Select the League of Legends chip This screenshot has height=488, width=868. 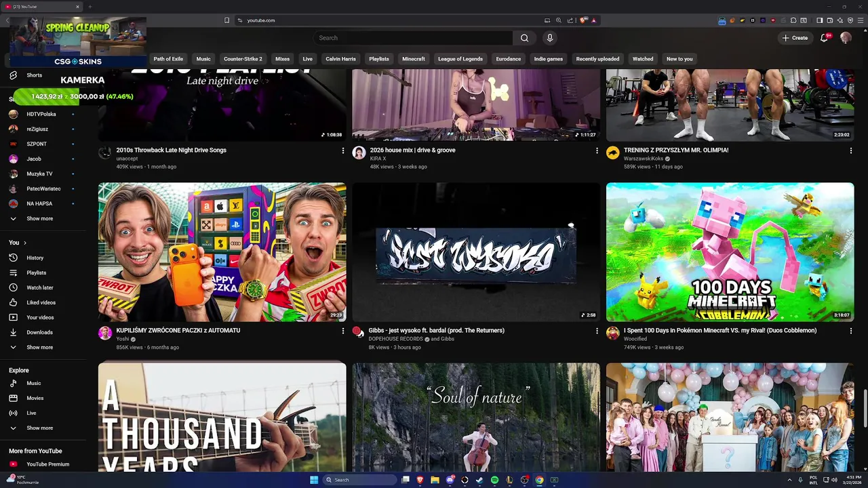click(x=460, y=59)
